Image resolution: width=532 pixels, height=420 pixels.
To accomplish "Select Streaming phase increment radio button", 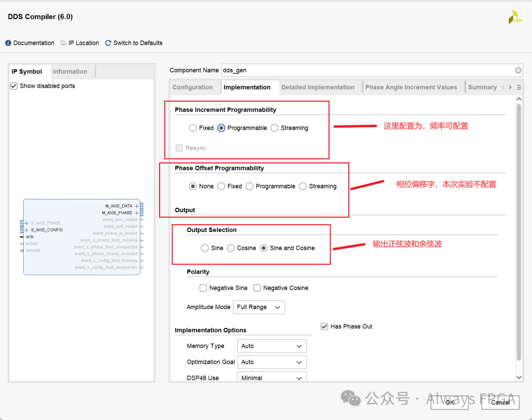I will click(x=274, y=128).
